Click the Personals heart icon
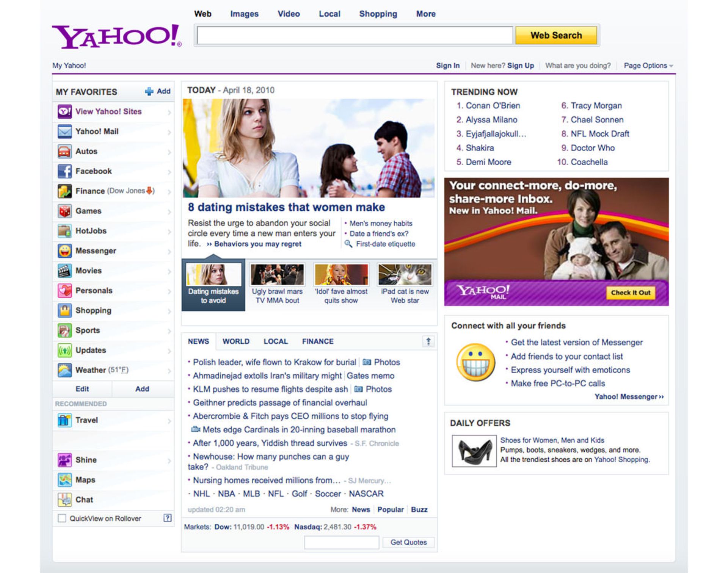The height and width of the screenshot is (573, 728). [x=64, y=291]
